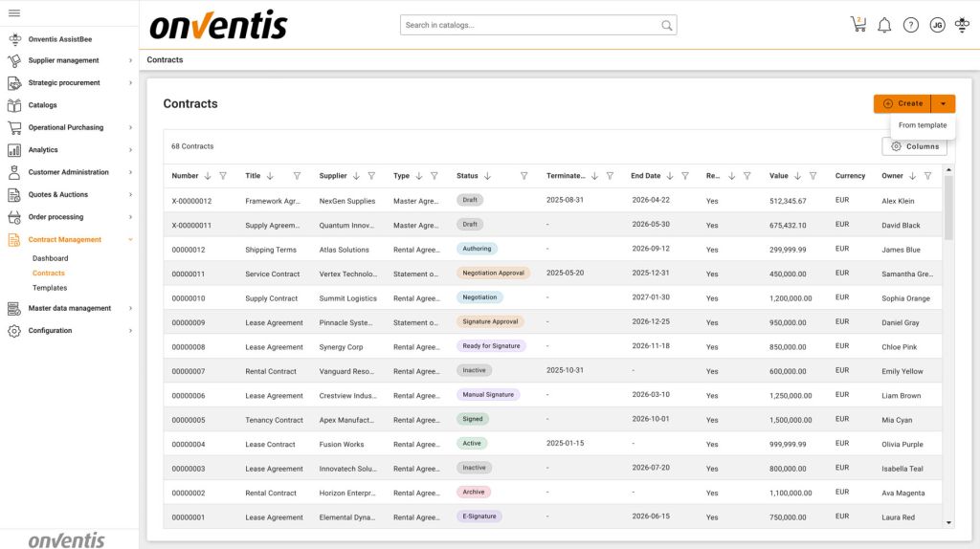This screenshot has width=980, height=549.
Task: Go to the Contract Management Dashboard
Action: [x=50, y=258]
